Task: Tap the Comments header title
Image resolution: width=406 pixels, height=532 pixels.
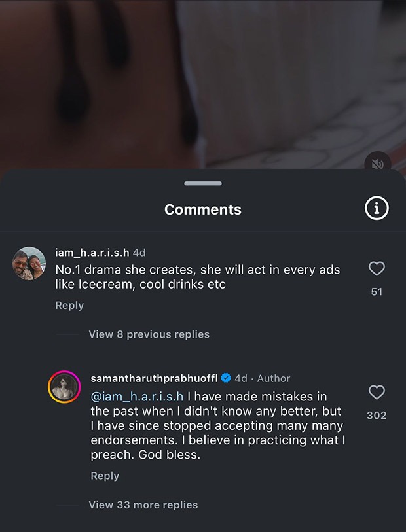Action: click(203, 209)
